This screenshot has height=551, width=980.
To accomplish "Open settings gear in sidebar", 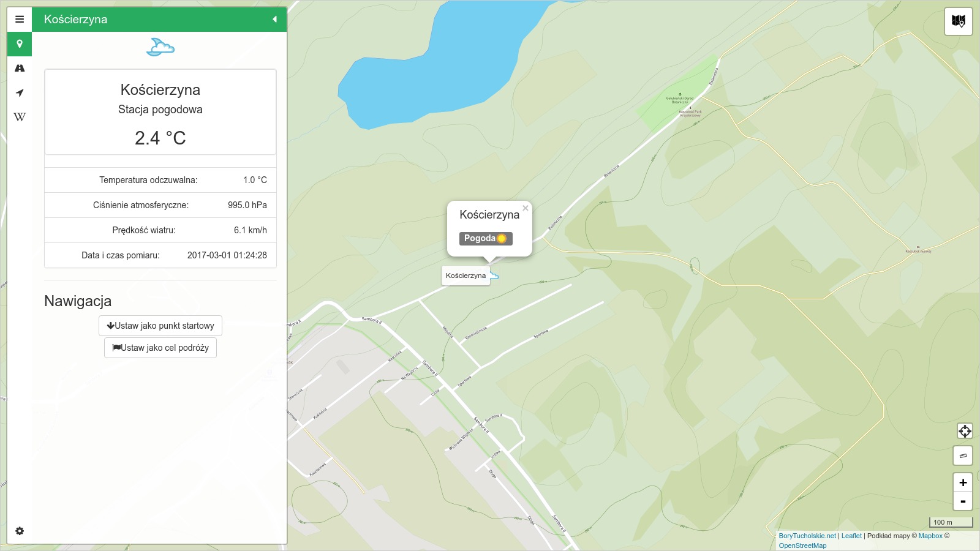I will point(20,531).
